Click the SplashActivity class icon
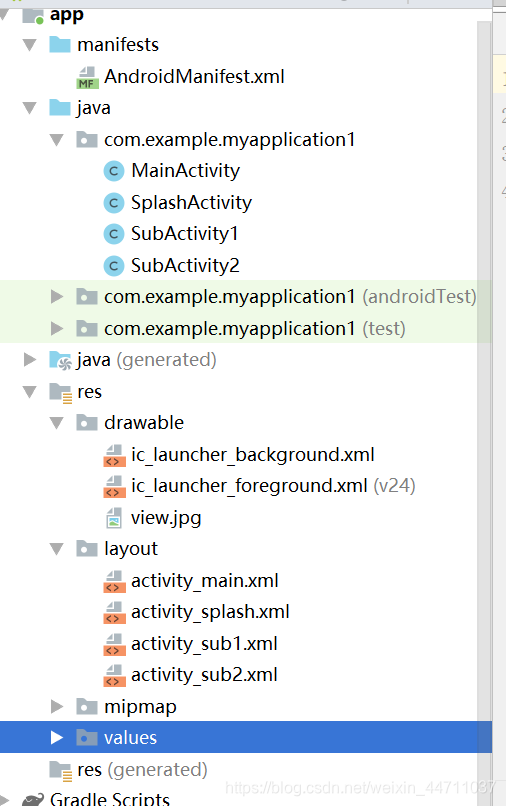This screenshot has width=506, height=806. tap(114, 203)
